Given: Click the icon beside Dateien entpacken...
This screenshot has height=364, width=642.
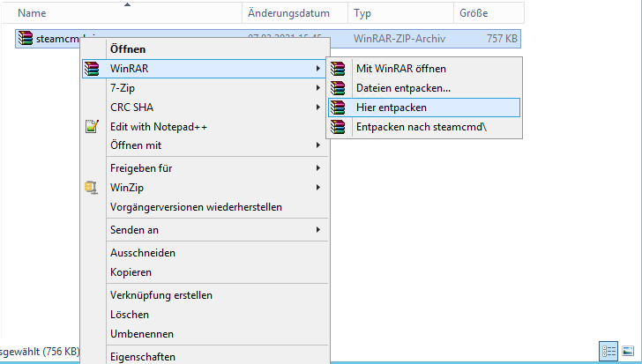Looking at the screenshot, I should coord(337,87).
